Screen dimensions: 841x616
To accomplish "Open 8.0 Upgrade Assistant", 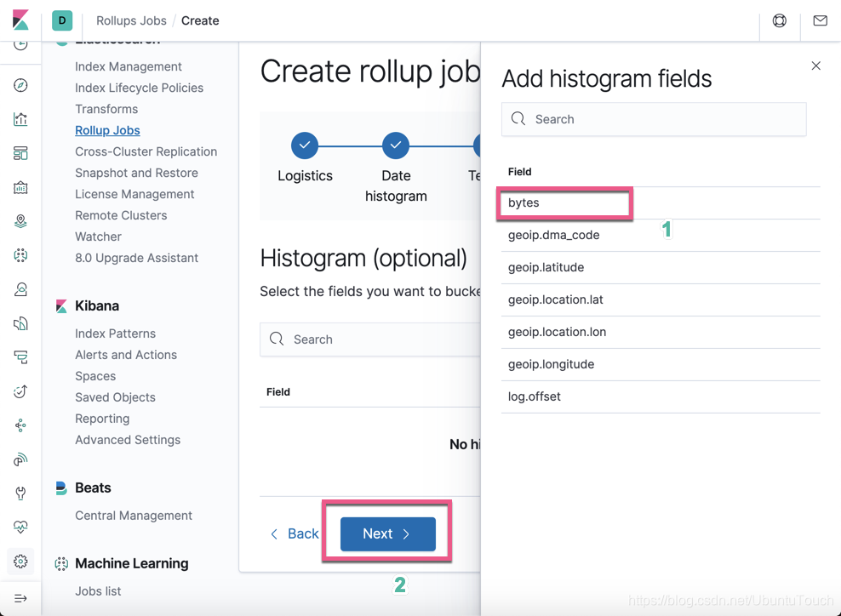I will click(136, 258).
